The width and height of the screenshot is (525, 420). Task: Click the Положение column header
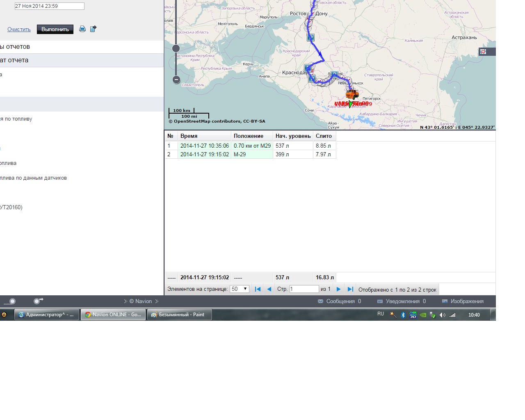[x=249, y=136]
